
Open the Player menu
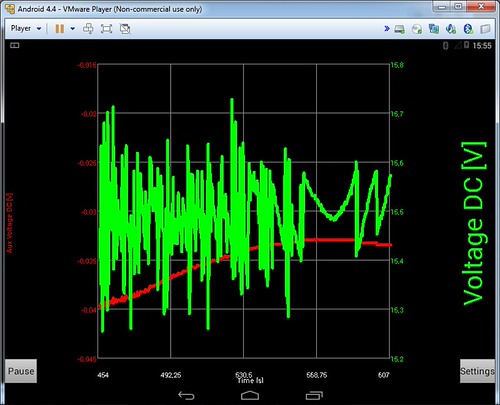pos(26,29)
